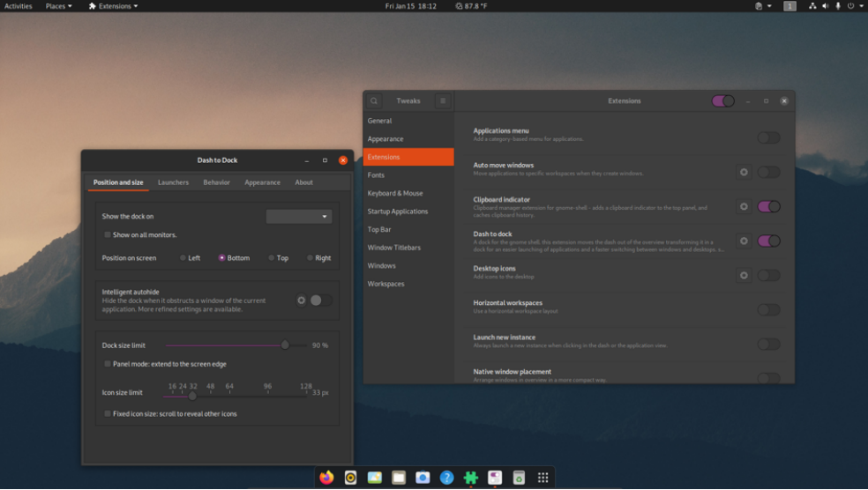
Task: Open the Trash icon in dock
Action: click(x=519, y=478)
